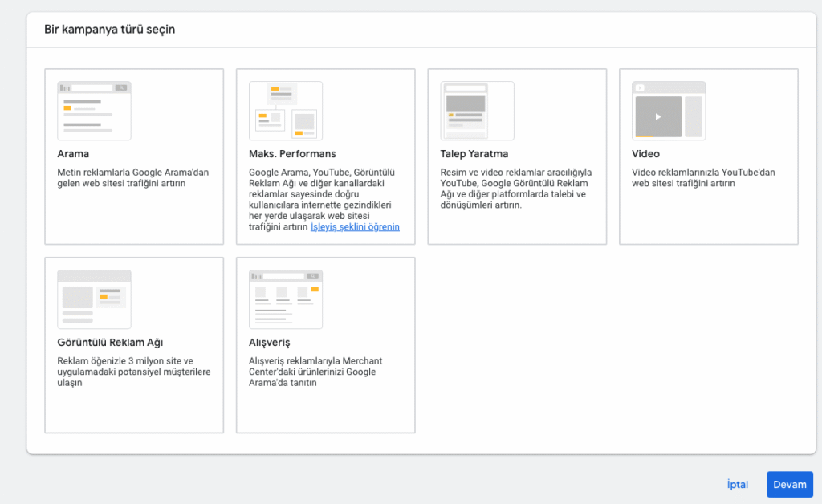The image size is (822, 504).
Task: Click the Arama card description text
Action: pos(122,178)
